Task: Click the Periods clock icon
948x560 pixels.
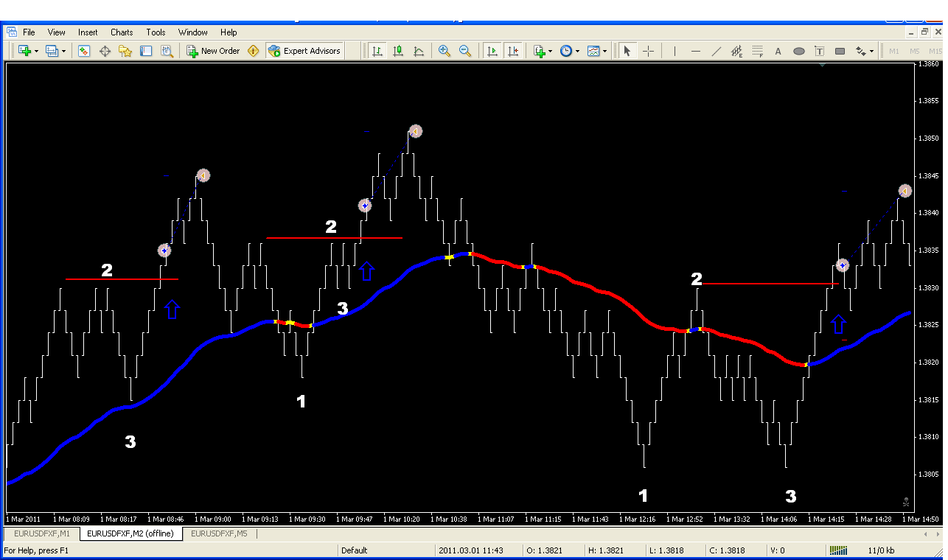Action: pyautogui.click(x=566, y=51)
